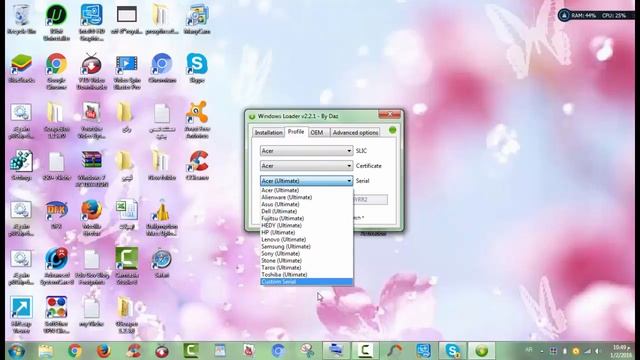Choose Tarox (Ultimate) serial entry
Image resolution: width=640 pixels, height=360 pixels.
(x=307, y=268)
